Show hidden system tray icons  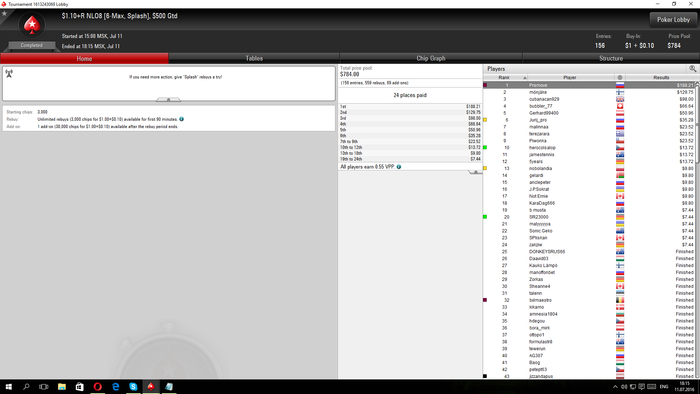615,387
